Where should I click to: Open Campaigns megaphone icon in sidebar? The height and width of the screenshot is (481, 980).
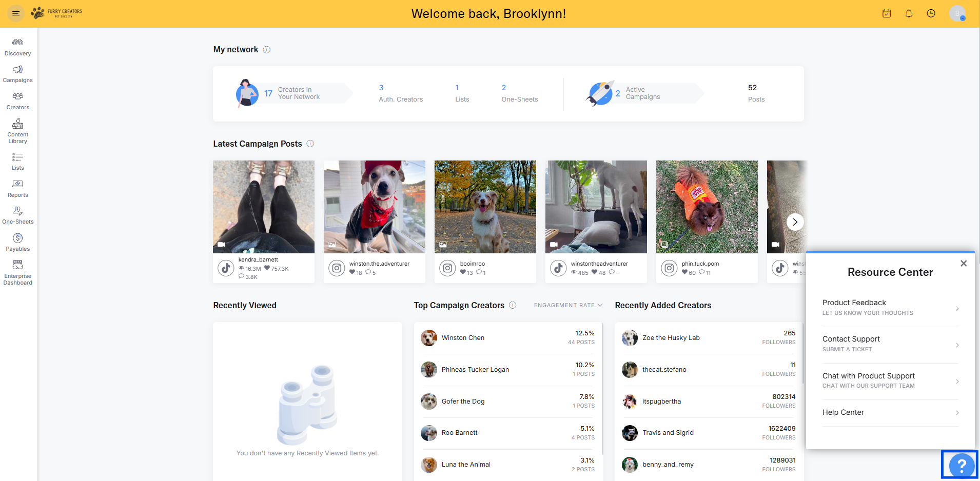click(17, 69)
